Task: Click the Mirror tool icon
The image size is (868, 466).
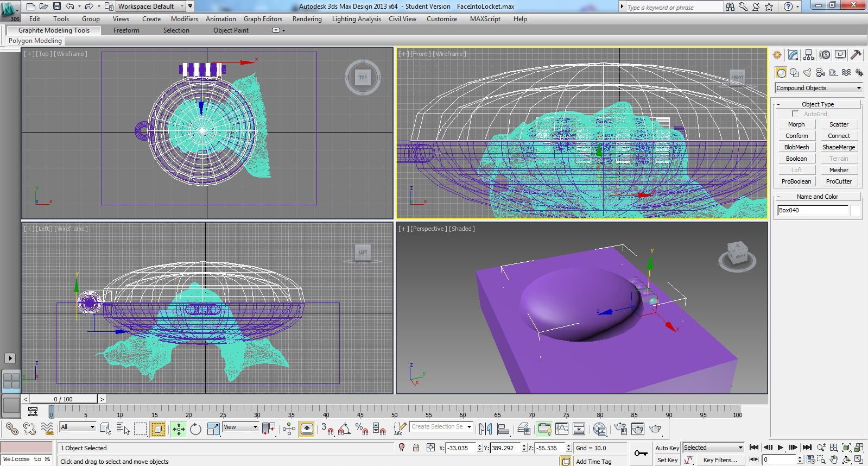Action: point(485,429)
